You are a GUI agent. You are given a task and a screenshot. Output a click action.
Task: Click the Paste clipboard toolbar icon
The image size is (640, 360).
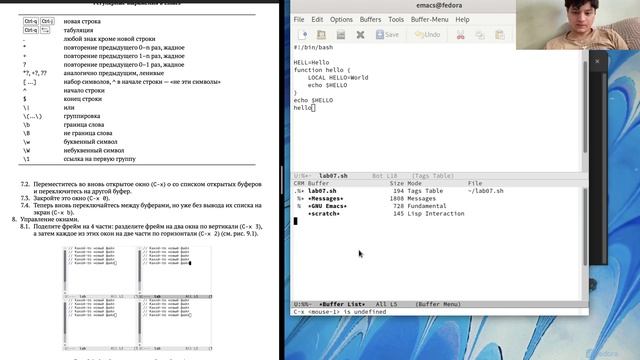(500, 35)
